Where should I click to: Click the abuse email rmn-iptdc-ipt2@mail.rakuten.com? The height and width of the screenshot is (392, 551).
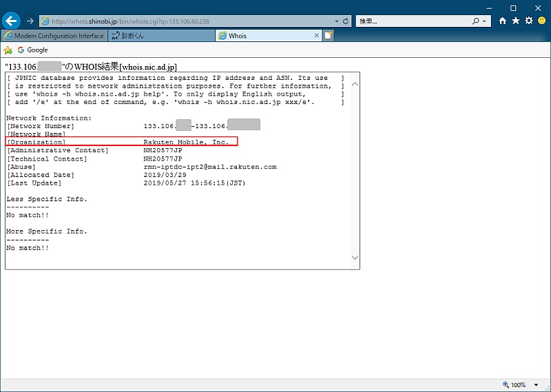tap(210, 167)
